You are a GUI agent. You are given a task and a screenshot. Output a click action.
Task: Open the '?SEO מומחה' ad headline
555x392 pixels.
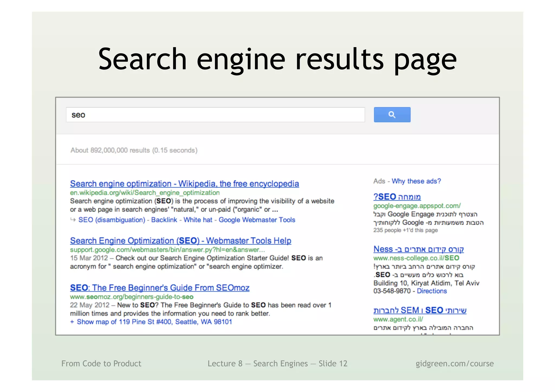click(x=397, y=197)
